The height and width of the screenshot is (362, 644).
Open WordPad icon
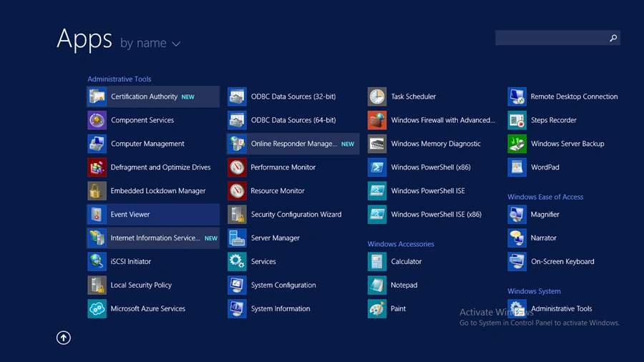click(517, 167)
